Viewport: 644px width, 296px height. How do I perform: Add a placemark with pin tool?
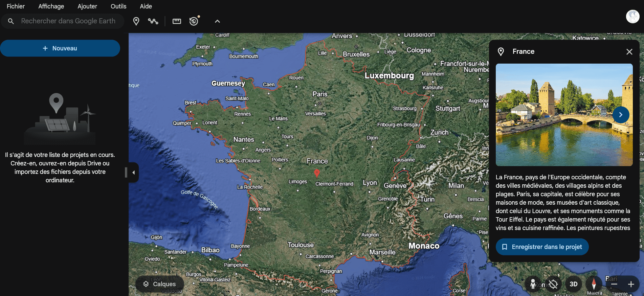pos(136,21)
